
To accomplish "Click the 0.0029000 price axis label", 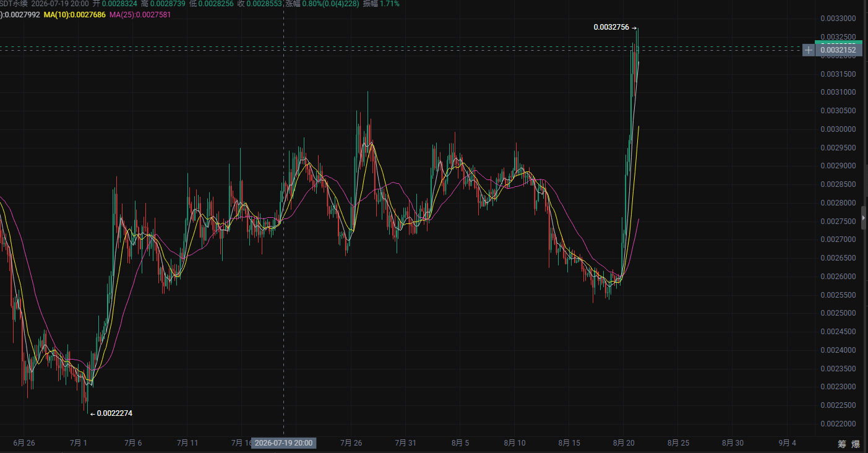I will (x=838, y=166).
